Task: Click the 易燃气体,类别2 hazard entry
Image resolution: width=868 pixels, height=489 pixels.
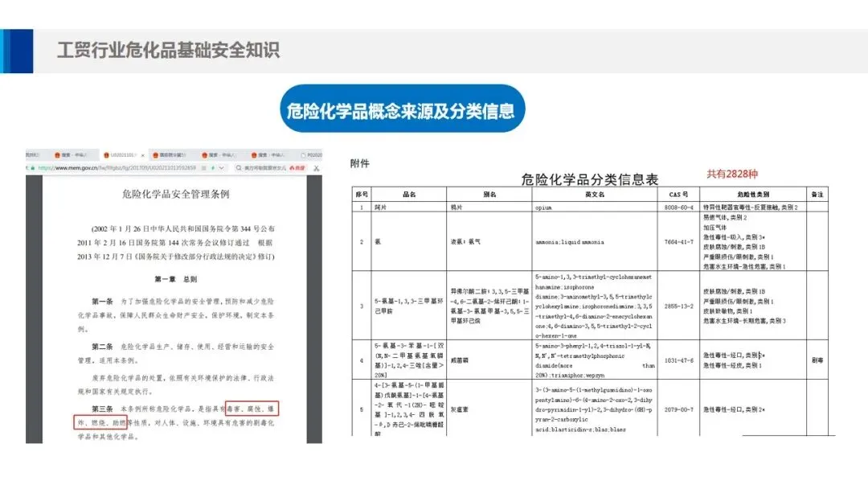Action: (x=725, y=218)
